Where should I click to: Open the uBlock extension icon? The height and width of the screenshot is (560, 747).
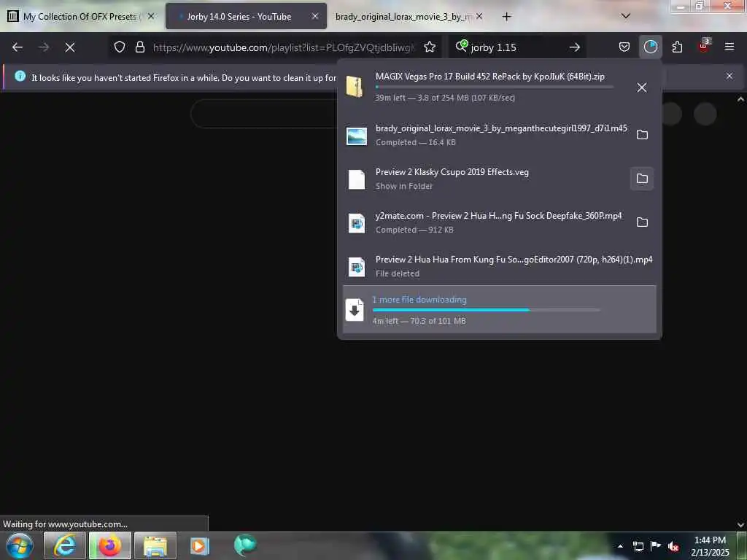704,46
